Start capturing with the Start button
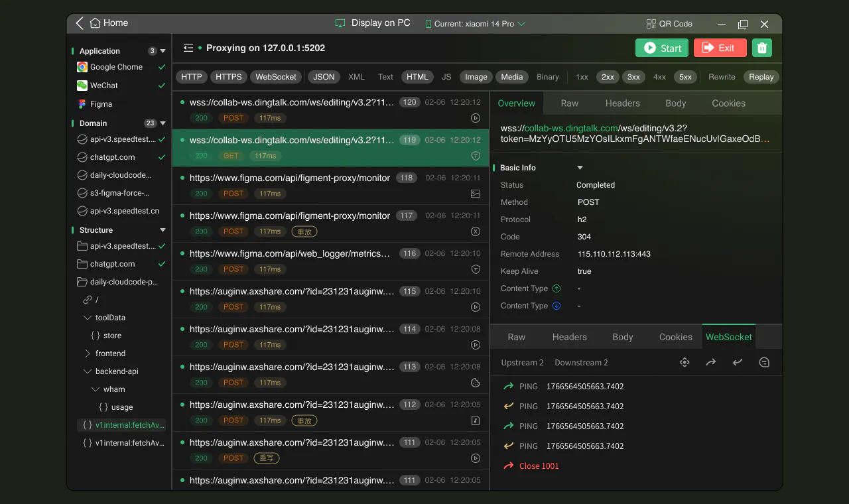Screen dimensions: 849x504 pyautogui.click(x=662, y=48)
